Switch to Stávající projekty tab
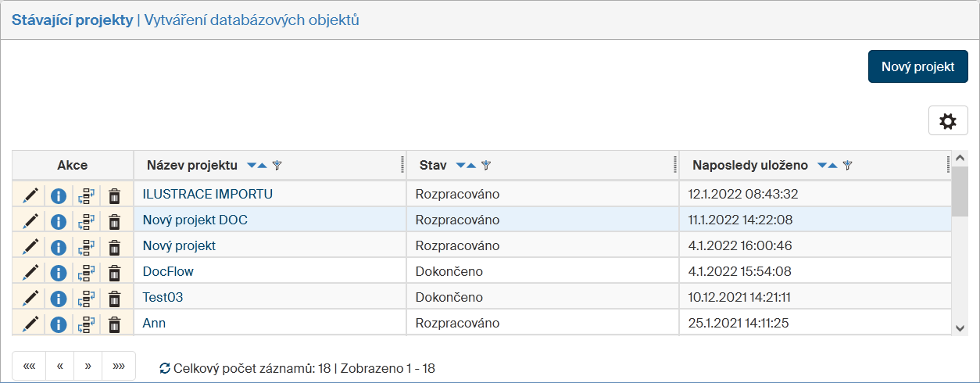The width and height of the screenshot is (980, 383). click(72, 20)
